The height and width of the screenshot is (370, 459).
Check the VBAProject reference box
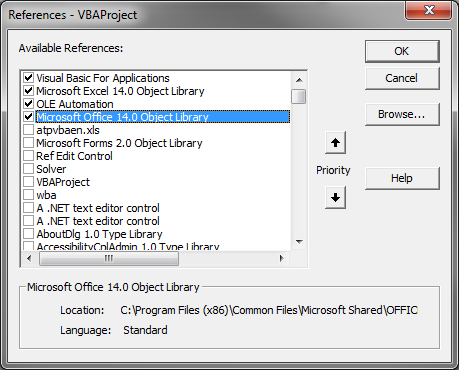[x=28, y=182]
